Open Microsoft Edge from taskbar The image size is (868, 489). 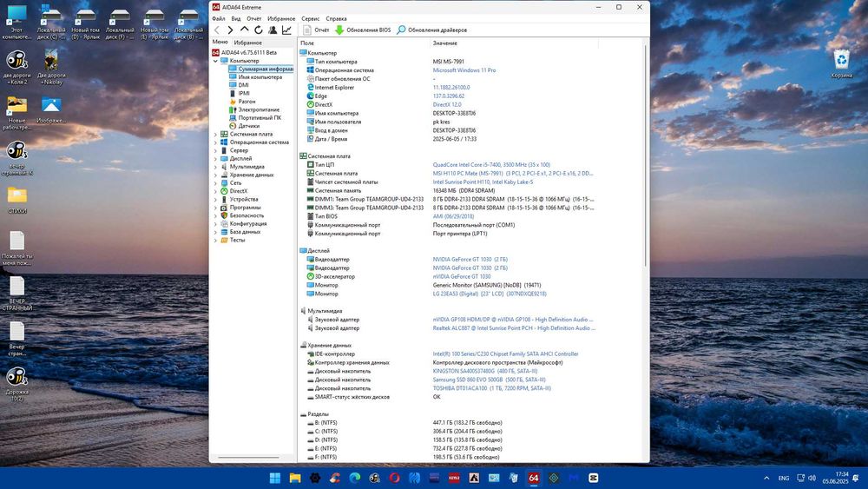[x=354, y=478]
